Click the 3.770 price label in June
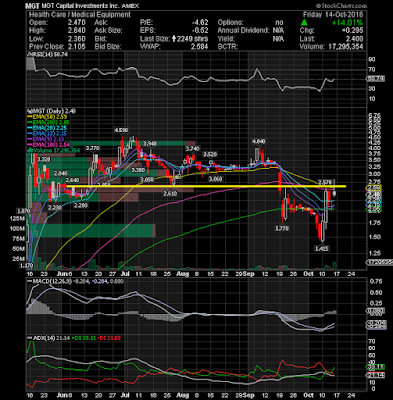The width and height of the screenshot is (393, 400). point(92,148)
